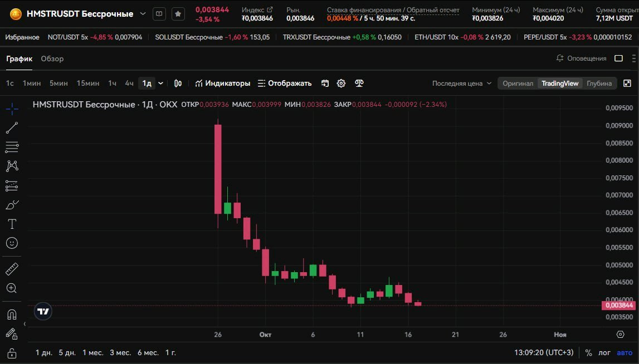Set chart range to 6 мес.
639x364 pixels.
[148, 353]
